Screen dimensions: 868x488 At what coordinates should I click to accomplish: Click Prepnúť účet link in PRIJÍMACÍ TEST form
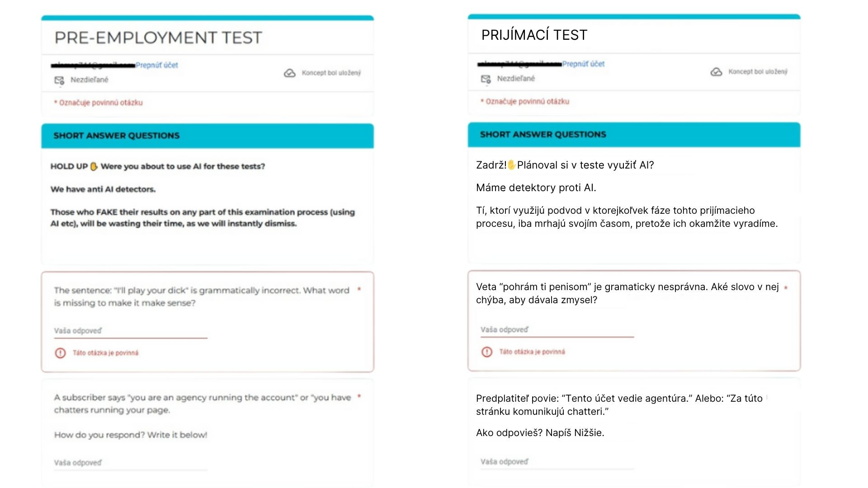583,64
